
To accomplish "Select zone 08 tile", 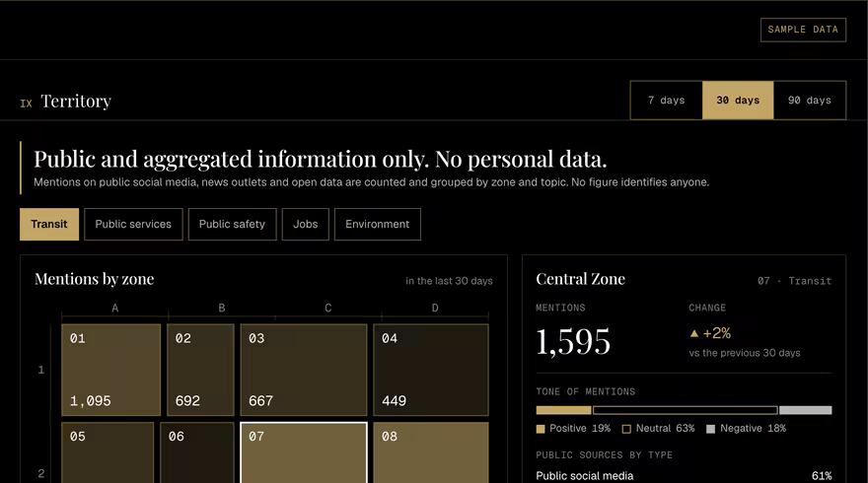I will [431, 452].
